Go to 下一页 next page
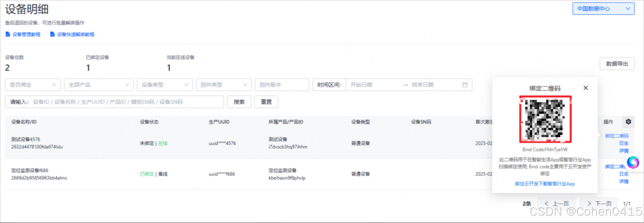644x223 pixels. click(x=599, y=204)
